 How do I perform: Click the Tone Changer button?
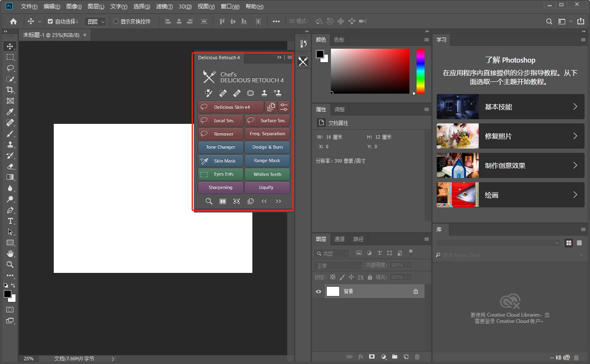(x=220, y=147)
